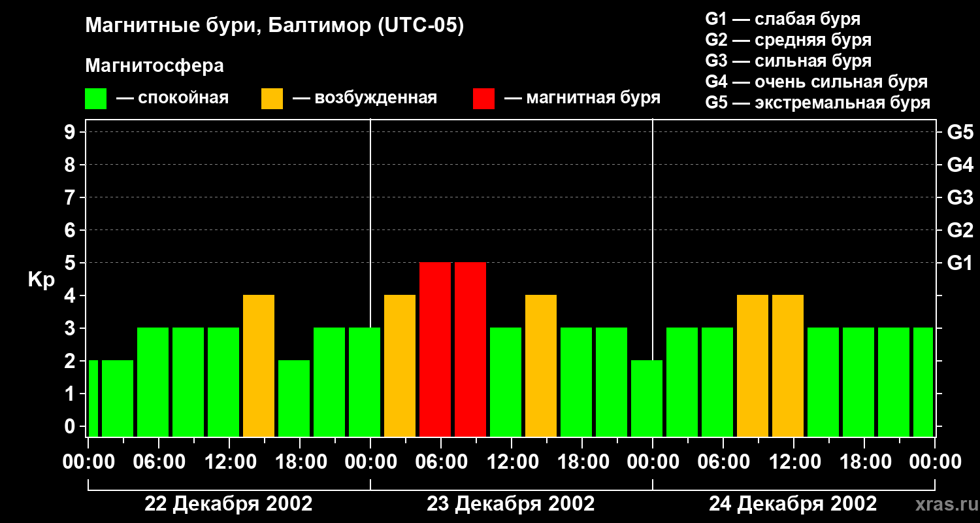Select the 'G4 — очень сильная буря' legend line

coord(816,82)
